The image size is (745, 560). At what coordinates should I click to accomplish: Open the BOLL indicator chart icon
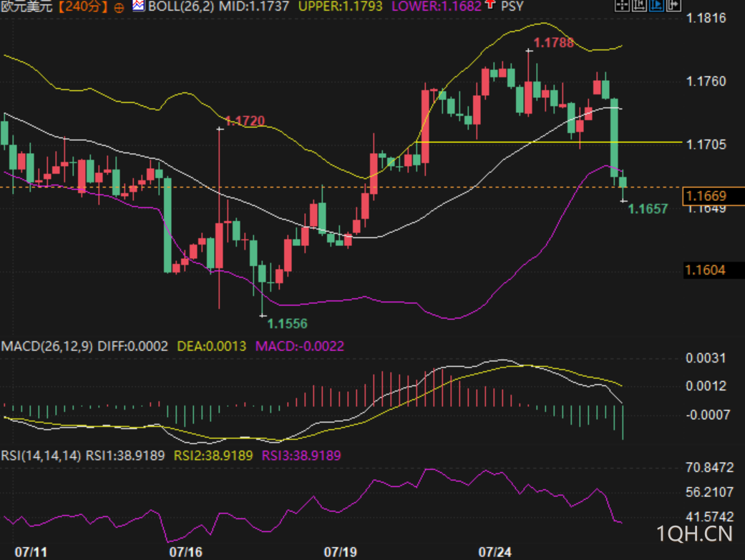[x=138, y=6]
